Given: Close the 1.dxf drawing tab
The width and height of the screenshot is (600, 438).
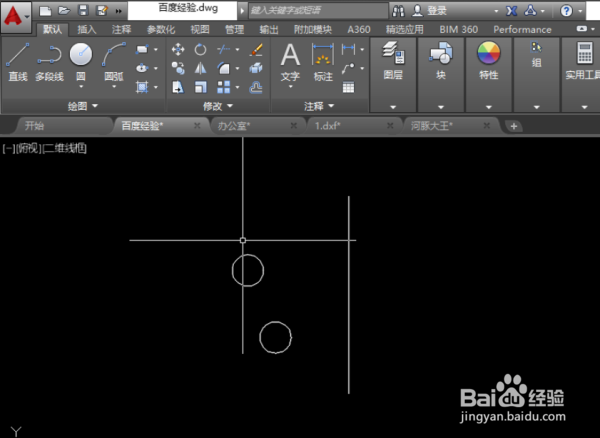Looking at the screenshot, I should (390, 125).
